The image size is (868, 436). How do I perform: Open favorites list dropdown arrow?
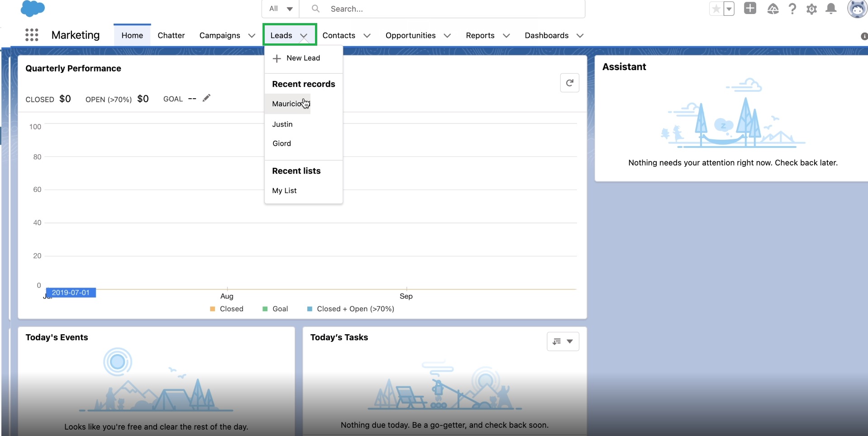(x=729, y=9)
